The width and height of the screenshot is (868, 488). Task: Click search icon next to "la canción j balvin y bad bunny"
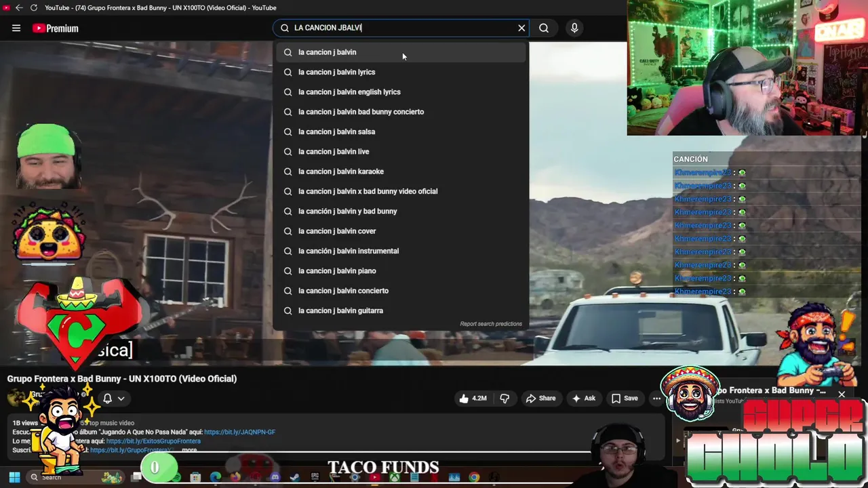point(288,211)
